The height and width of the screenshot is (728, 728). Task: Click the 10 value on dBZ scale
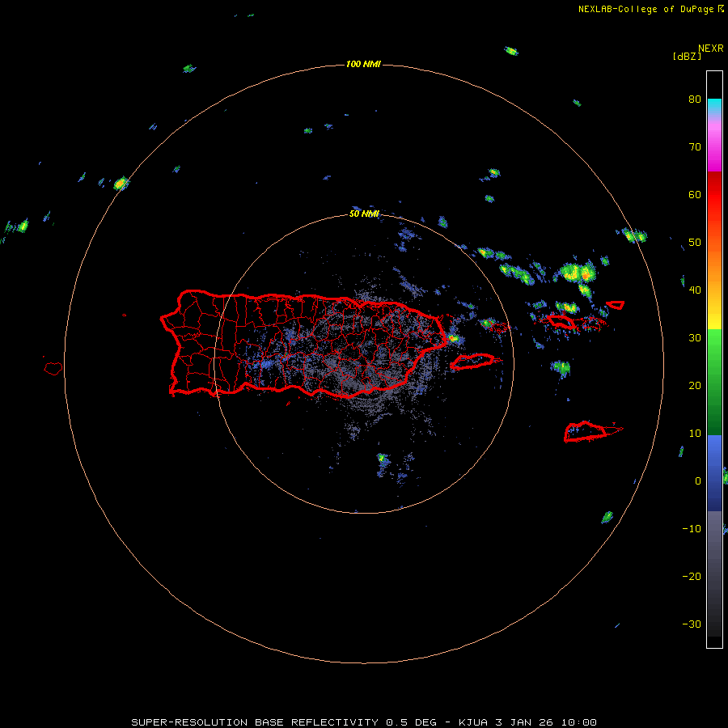695,434
